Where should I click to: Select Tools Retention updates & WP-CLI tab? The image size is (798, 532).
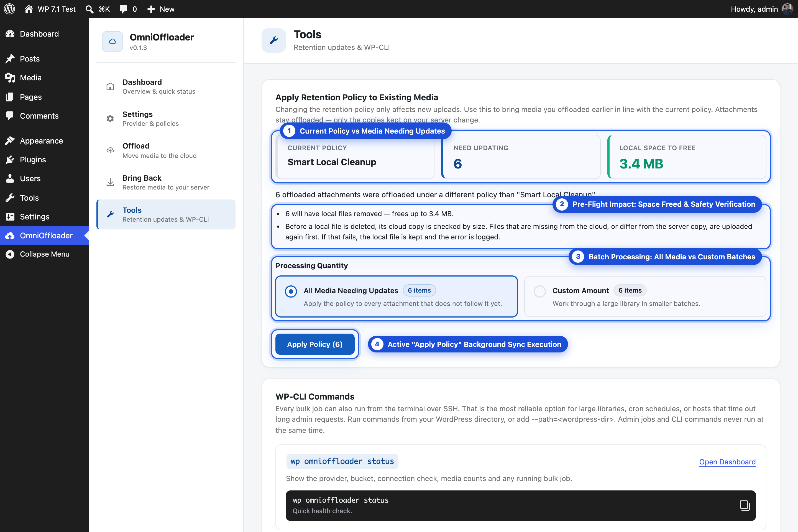[x=166, y=214]
